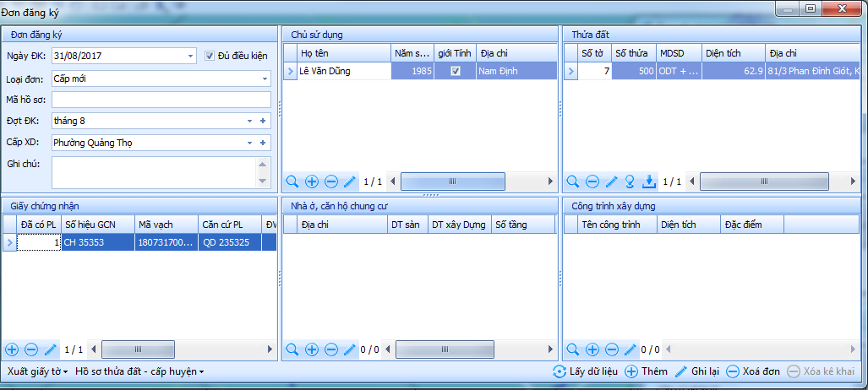Add new record in Giấy chứng nhận panel
This screenshot has width=868, height=390.
coord(12,349)
